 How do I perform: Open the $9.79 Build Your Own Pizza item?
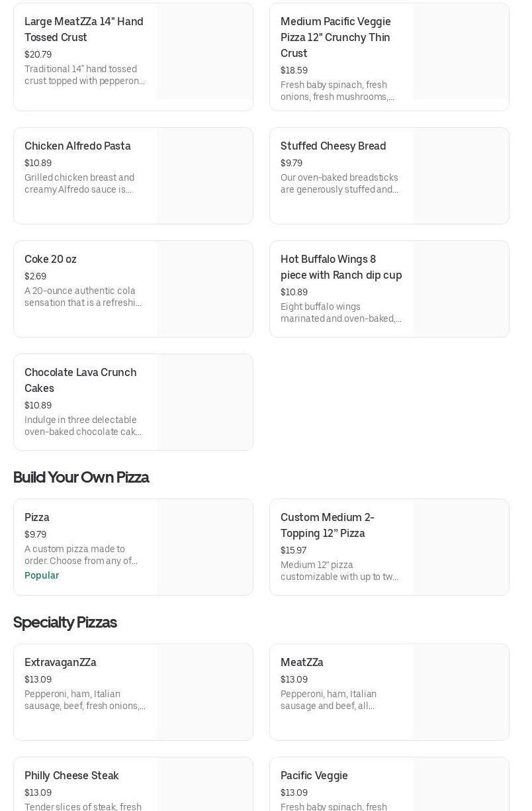pyautogui.click(x=37, y=517)
